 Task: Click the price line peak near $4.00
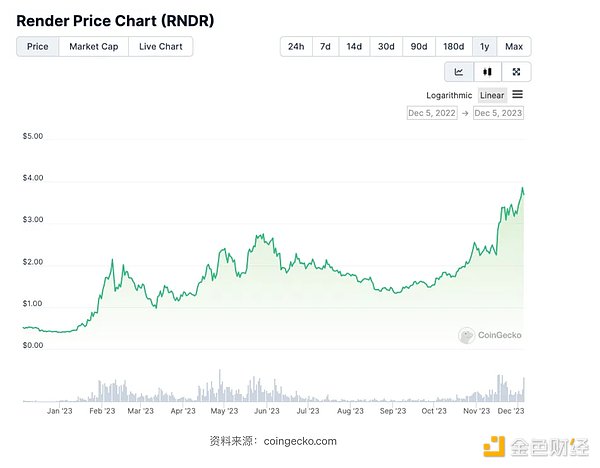coord(522,188)
